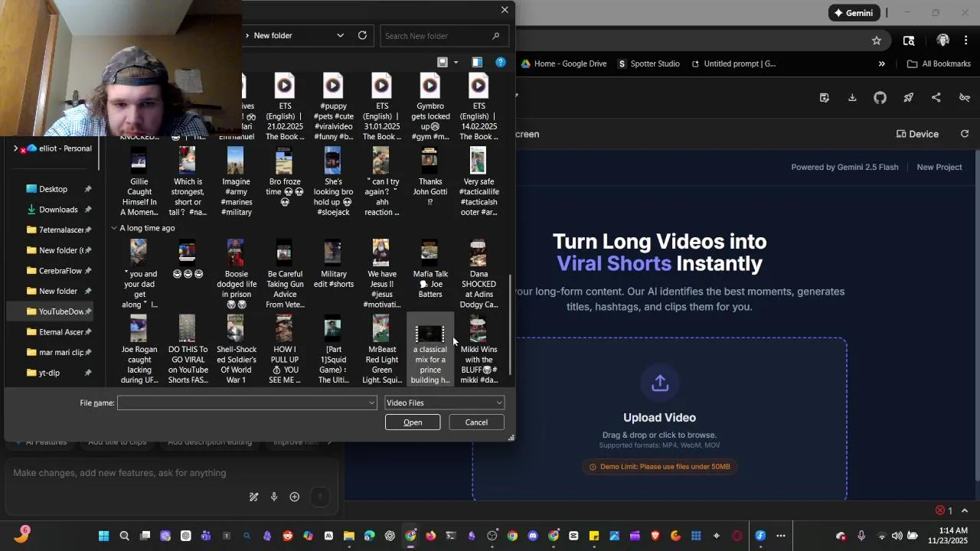Open the Gemini button in Chrome title bar
The image size is (980, 551).
(x=854, y=12)
